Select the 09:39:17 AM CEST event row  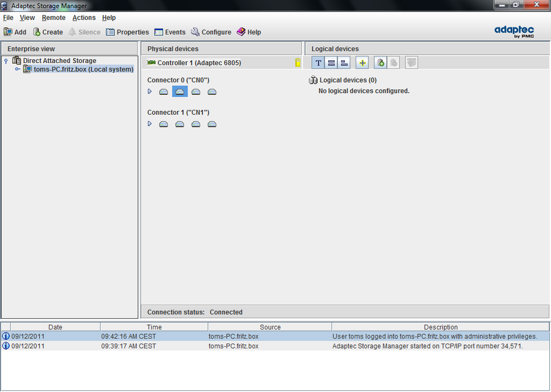(x=275, y=346)
